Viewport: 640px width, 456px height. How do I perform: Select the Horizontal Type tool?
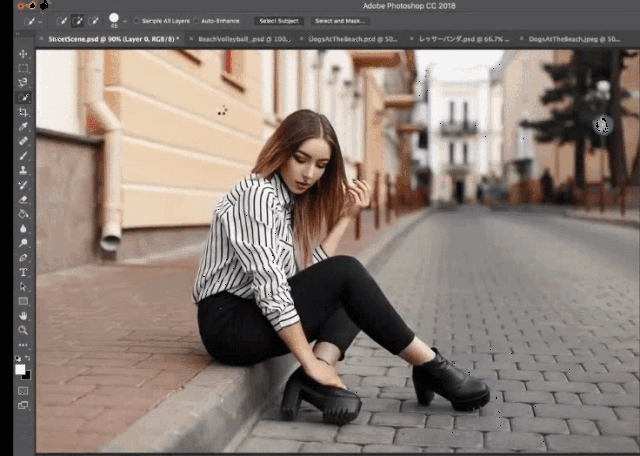[23, 272]
